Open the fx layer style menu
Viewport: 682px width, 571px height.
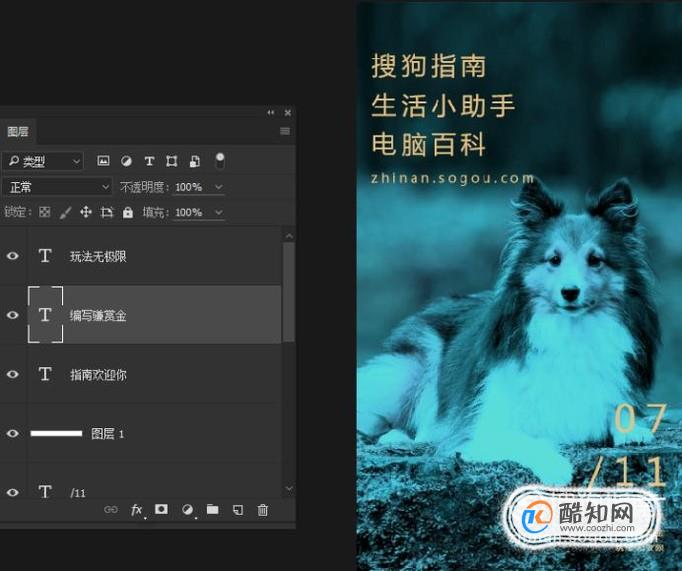137,510
